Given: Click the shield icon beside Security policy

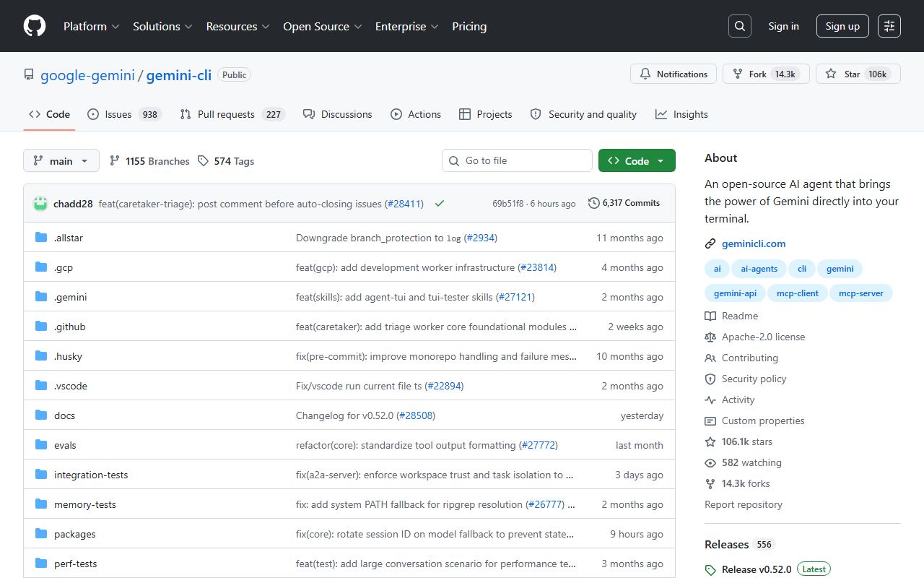Looking at the screenshot, I should [710, 379].
